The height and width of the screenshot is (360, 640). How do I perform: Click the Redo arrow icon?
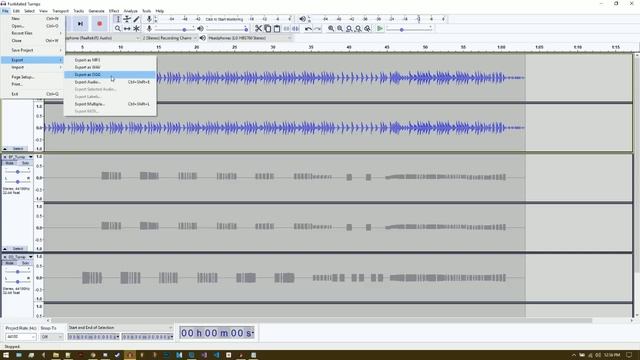[x=318, y=29]
